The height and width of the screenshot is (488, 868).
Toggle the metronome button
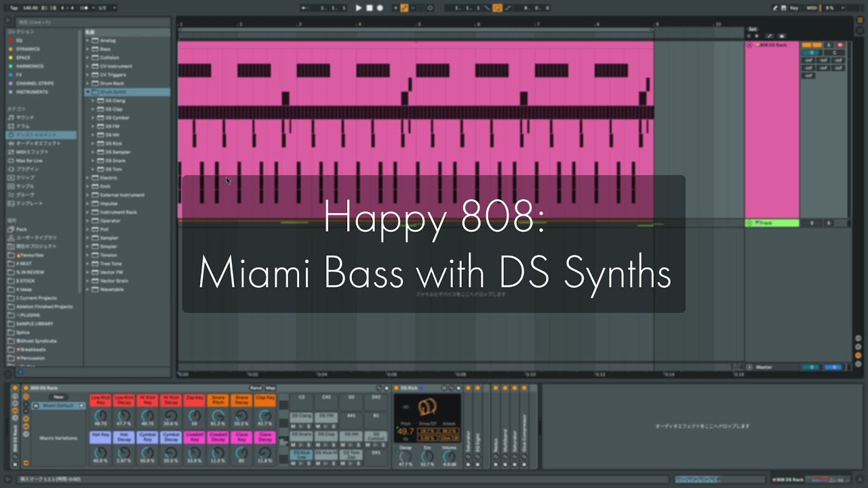85,8
